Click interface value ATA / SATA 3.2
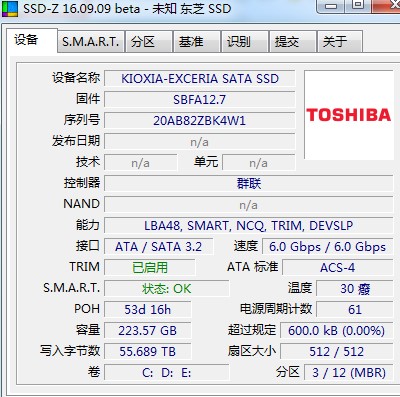400x397 pixels. tap(159, 247)
